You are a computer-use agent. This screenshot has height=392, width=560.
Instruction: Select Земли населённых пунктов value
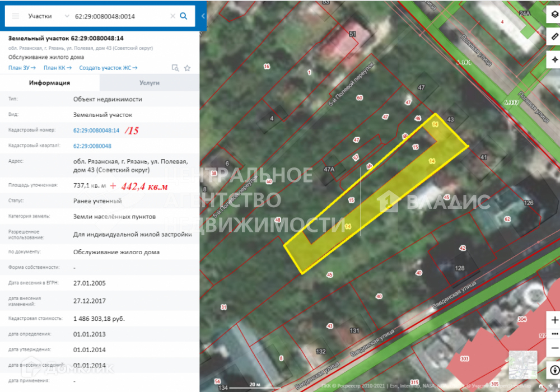coord(114,216)
